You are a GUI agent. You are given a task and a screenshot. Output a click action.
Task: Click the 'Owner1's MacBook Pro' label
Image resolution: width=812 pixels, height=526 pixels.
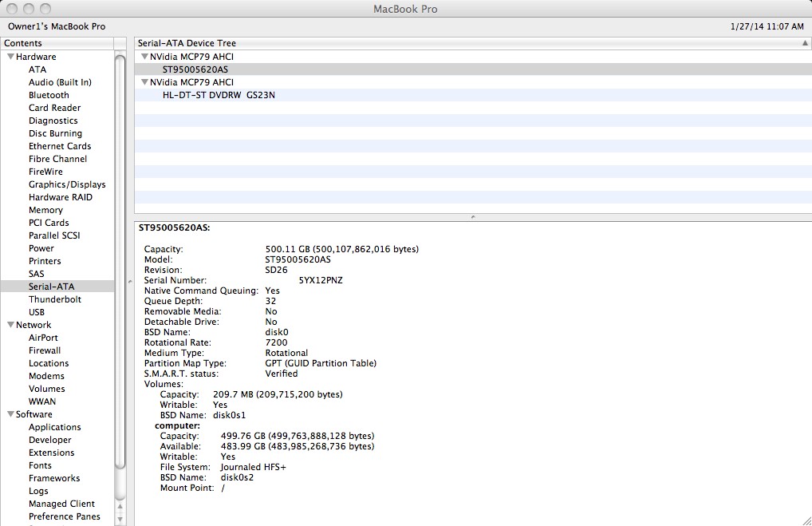(x=57, y=26)
